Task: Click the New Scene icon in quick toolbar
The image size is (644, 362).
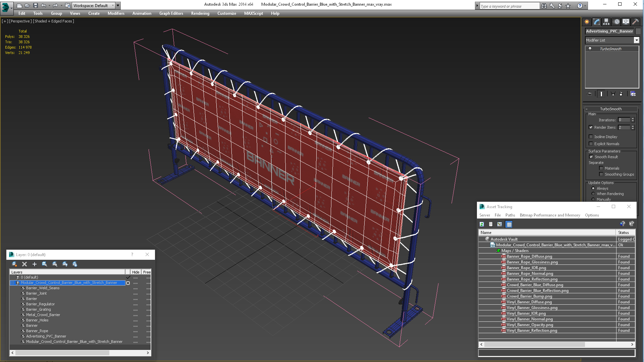Action: click(19, 6)
